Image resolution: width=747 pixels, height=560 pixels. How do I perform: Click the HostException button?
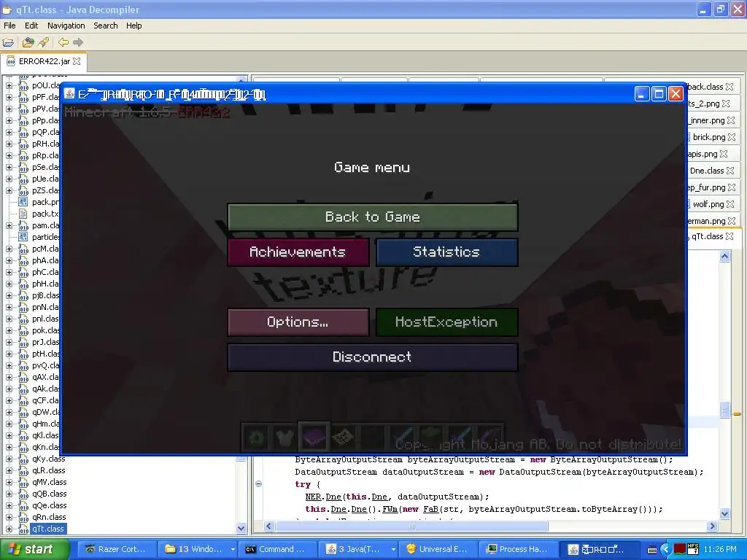pyautogui.click(x=447, y=322)
